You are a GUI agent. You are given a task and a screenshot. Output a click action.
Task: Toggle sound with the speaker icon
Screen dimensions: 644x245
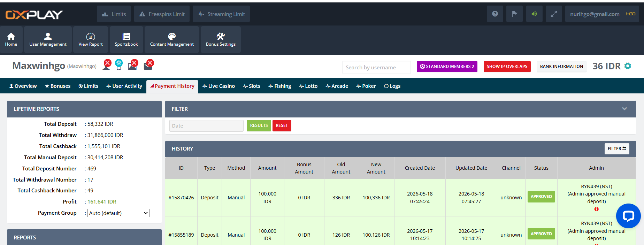tap(534, 14)
